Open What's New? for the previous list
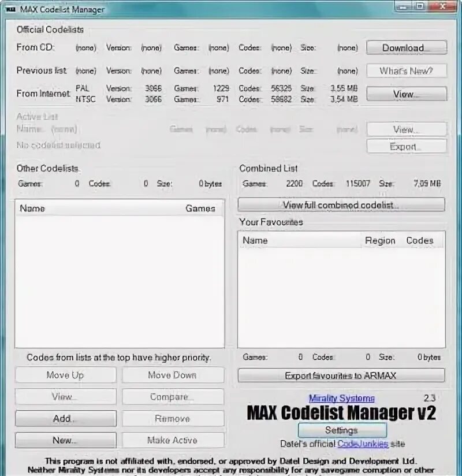The height and width of the screenshot is (476, 462). click(407, 70)
